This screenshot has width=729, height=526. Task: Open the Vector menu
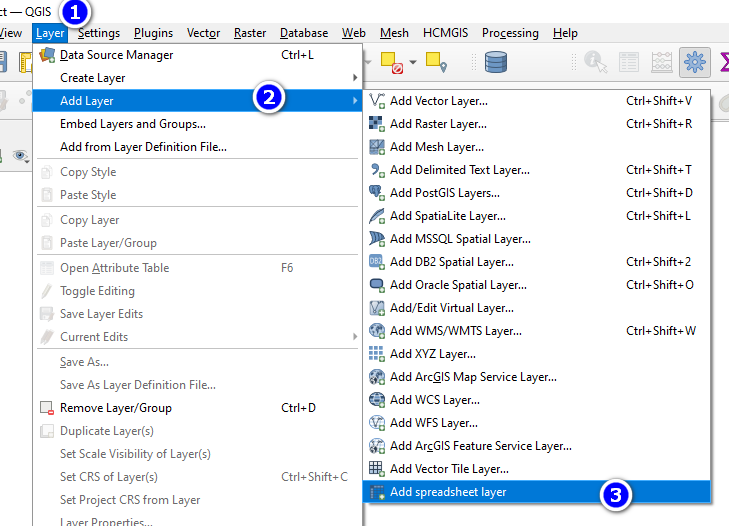click(203, 33)
